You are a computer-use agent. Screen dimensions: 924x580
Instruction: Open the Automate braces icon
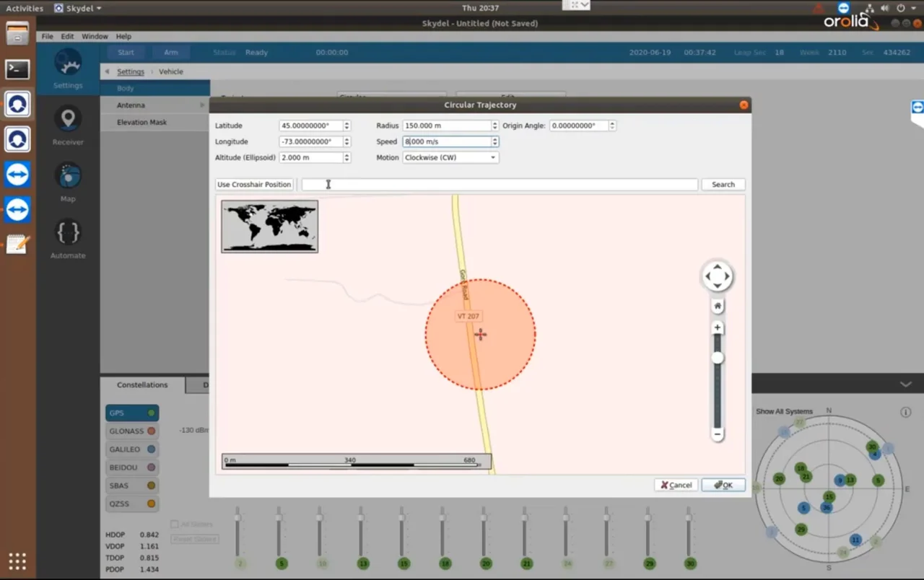pos(68,238)
